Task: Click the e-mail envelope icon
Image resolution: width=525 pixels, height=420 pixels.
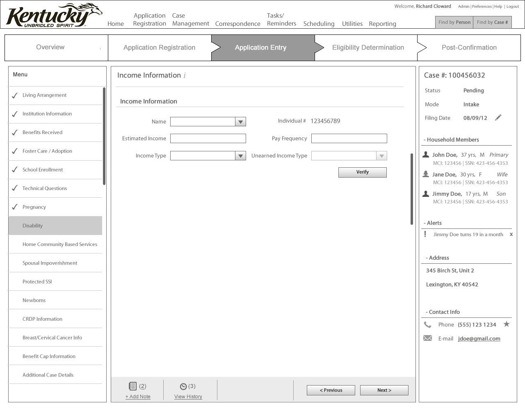Action: point(427,338)
